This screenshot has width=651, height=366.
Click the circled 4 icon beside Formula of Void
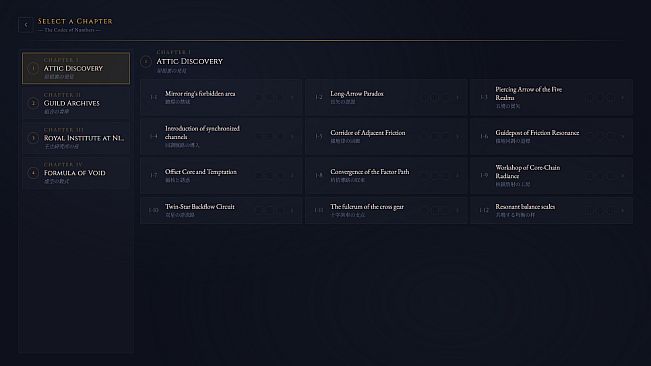point(33,173)
